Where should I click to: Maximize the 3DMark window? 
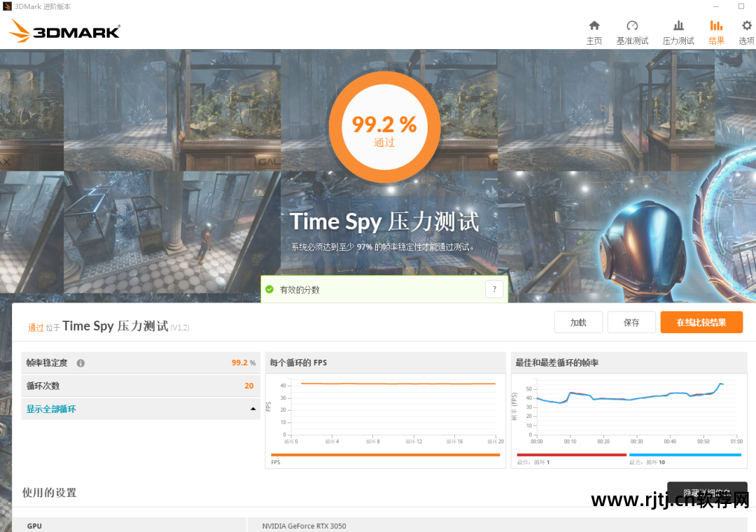741,6
